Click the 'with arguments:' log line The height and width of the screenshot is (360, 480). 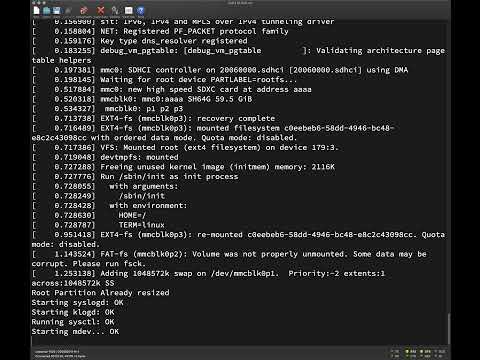click(x=105, y=186)
